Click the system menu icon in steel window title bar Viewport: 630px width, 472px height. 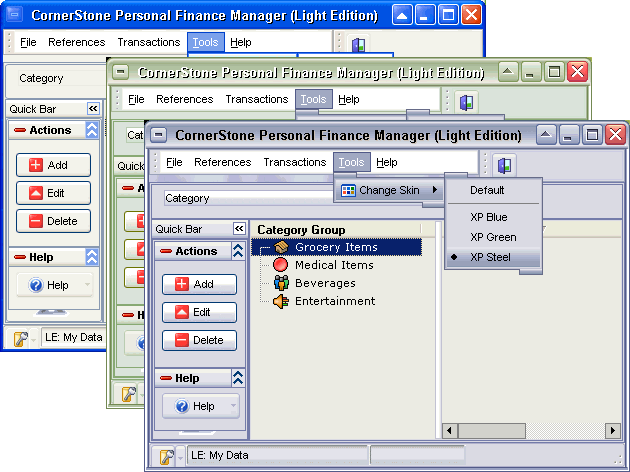coord(159,135)
